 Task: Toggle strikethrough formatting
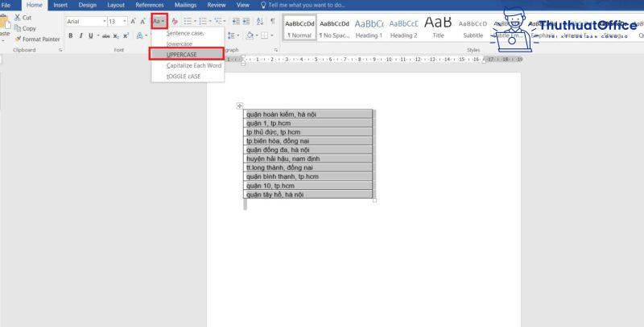click(106, 35)
